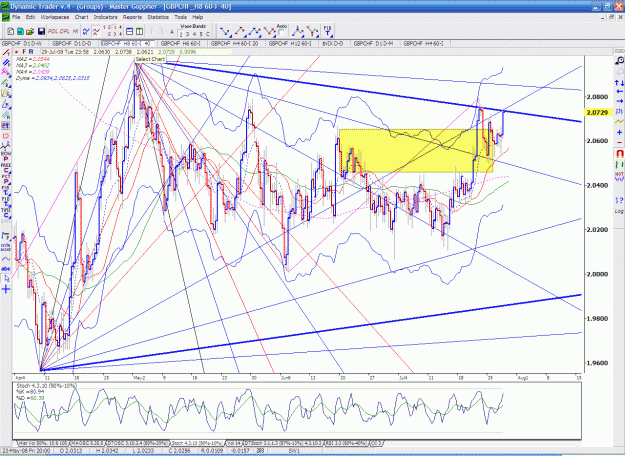Open the File menu

click(x=16, y=17)
